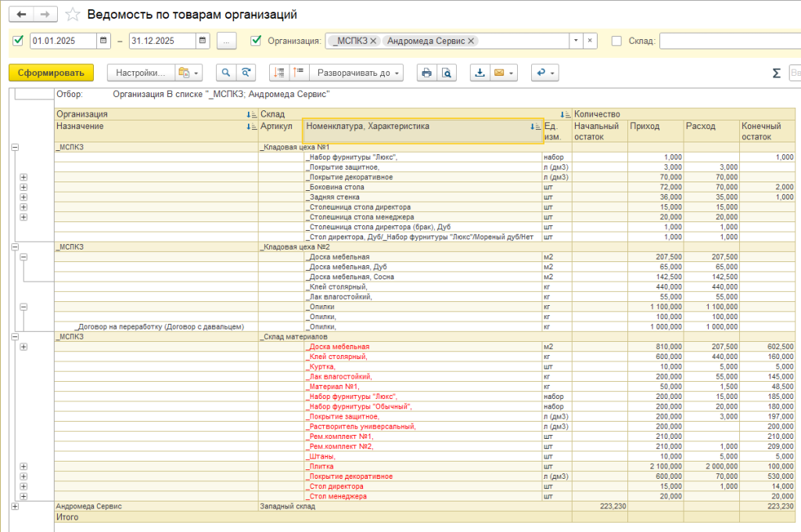
Task: Open the Разворачивать до dropdown
Action: pos(357,73)
